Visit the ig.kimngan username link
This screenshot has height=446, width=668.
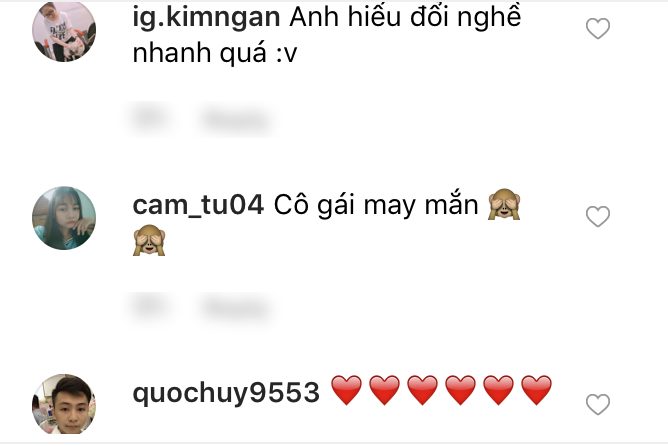206,17
